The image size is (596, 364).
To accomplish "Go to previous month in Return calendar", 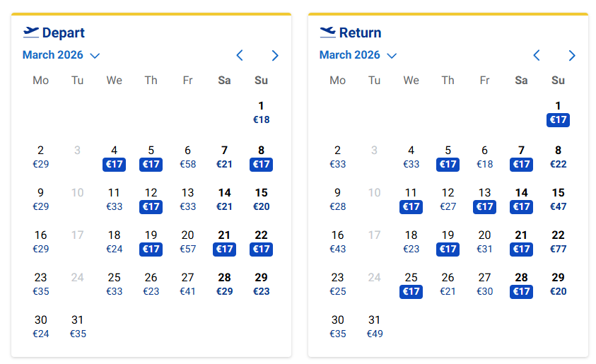I will coord(537,55).
